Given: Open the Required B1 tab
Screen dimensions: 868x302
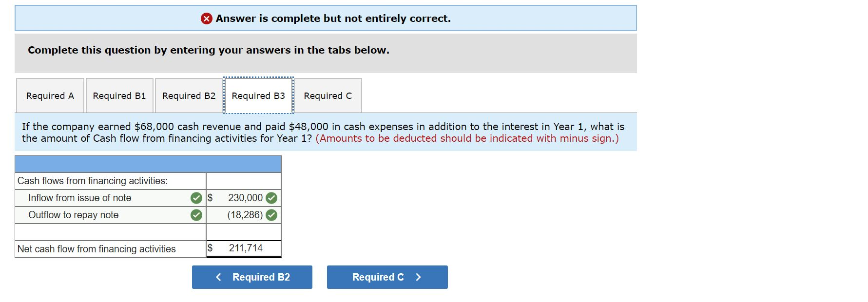Looking at the screenshot, I should pyautogui.click(x=119, y=95).
